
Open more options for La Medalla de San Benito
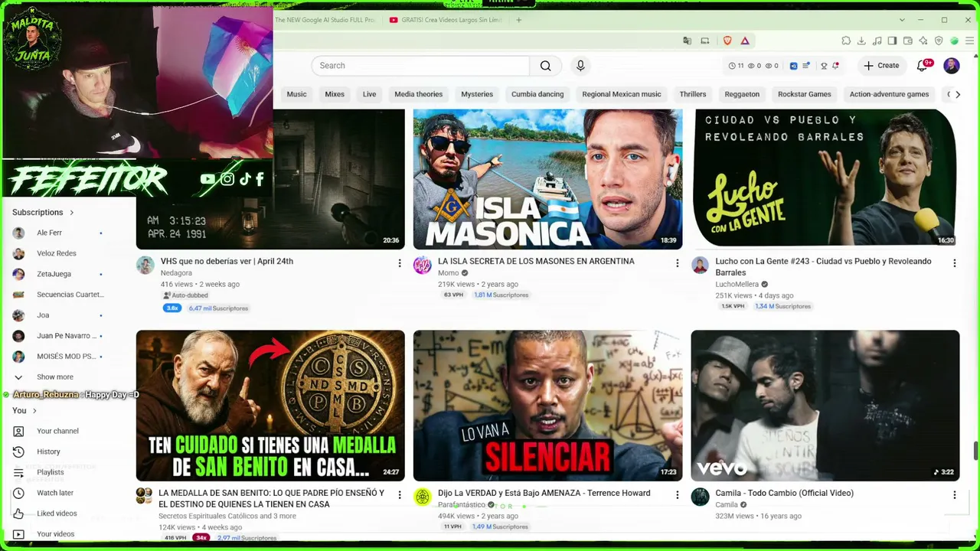[399, 495]
